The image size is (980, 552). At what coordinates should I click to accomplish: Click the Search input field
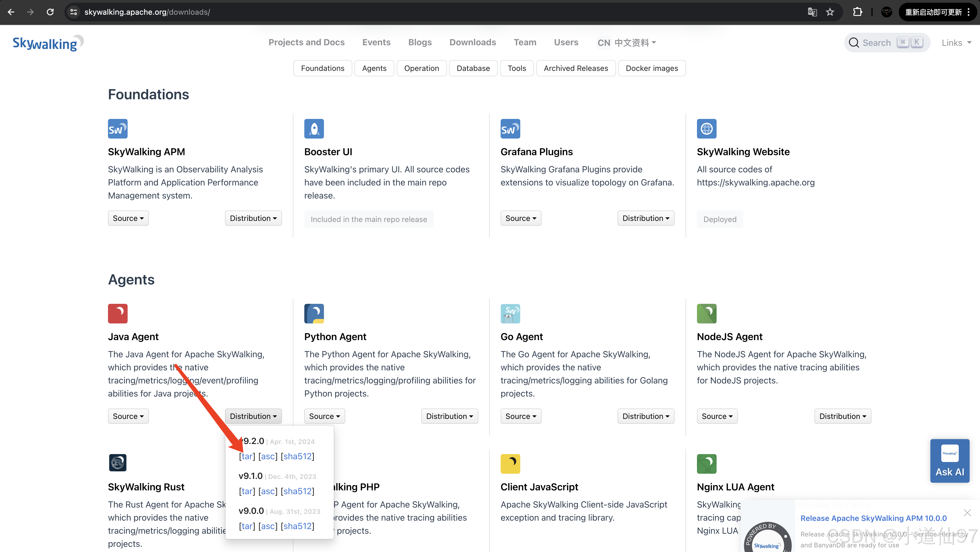[887, 43]
